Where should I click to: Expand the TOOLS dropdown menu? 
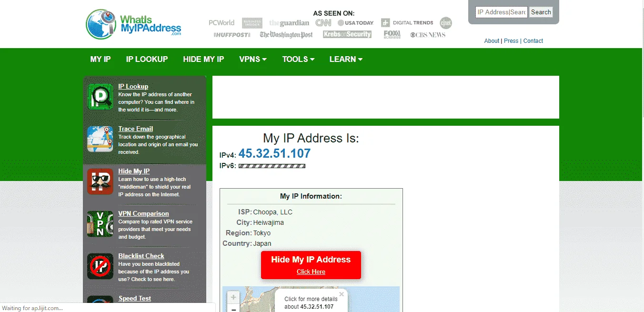[298, 60]
